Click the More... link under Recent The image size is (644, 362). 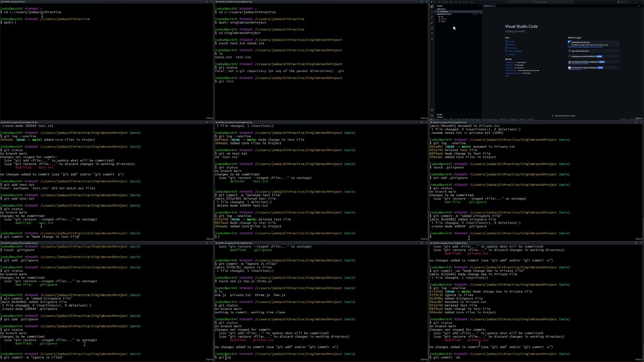point(507,76)
